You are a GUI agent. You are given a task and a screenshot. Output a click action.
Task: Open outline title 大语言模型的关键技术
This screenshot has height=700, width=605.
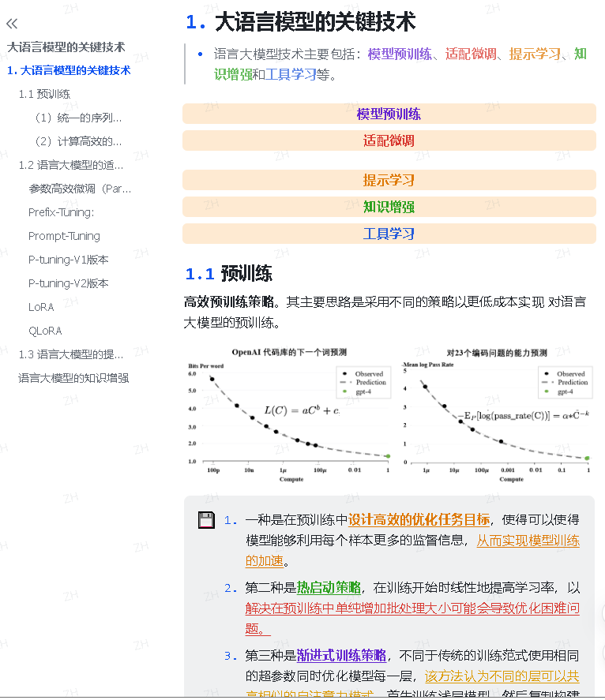(66, 47)
